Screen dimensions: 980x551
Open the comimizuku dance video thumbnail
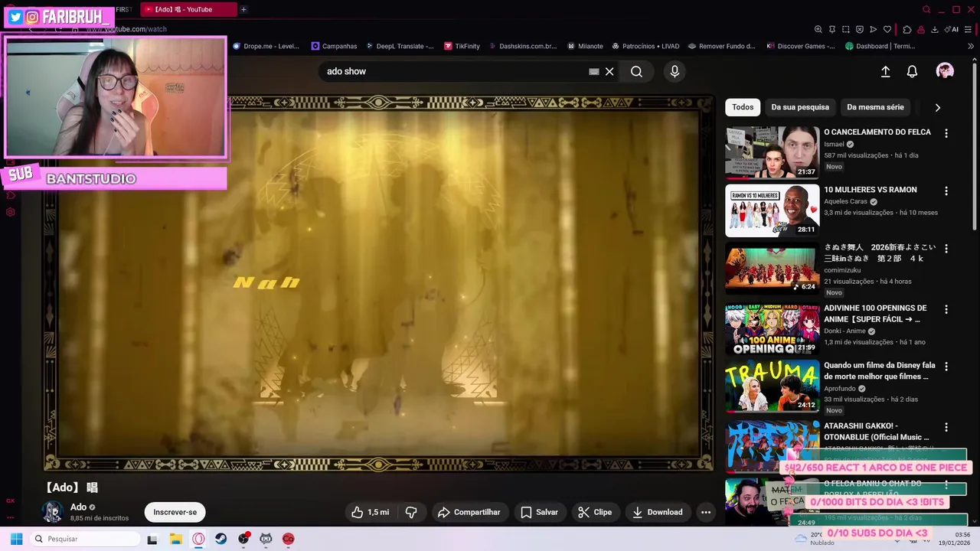pos(772,269)
